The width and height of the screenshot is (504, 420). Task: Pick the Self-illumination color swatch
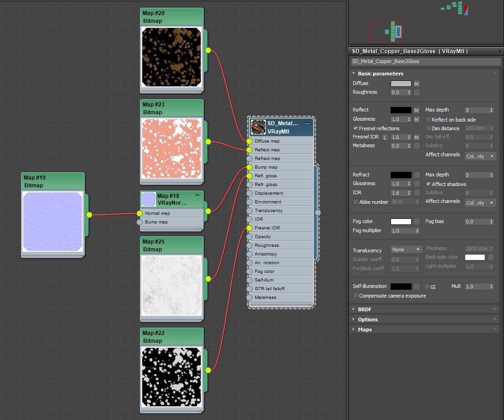401,287
